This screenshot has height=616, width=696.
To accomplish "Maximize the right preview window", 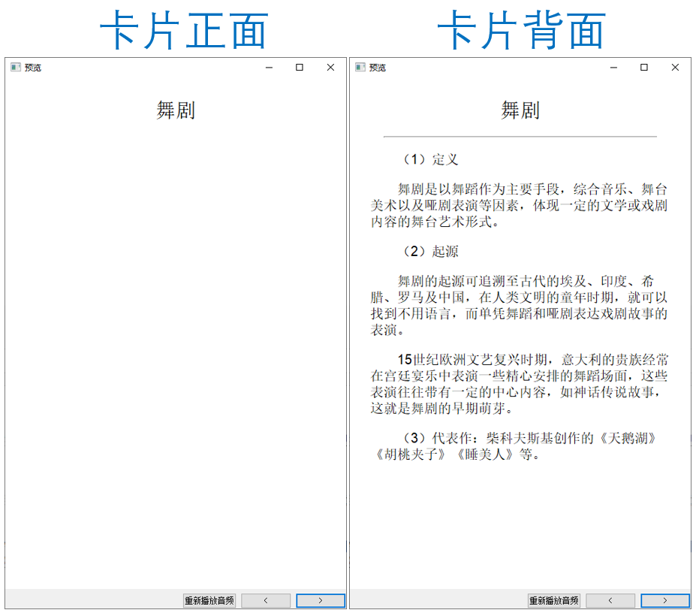I will (644, 68).
